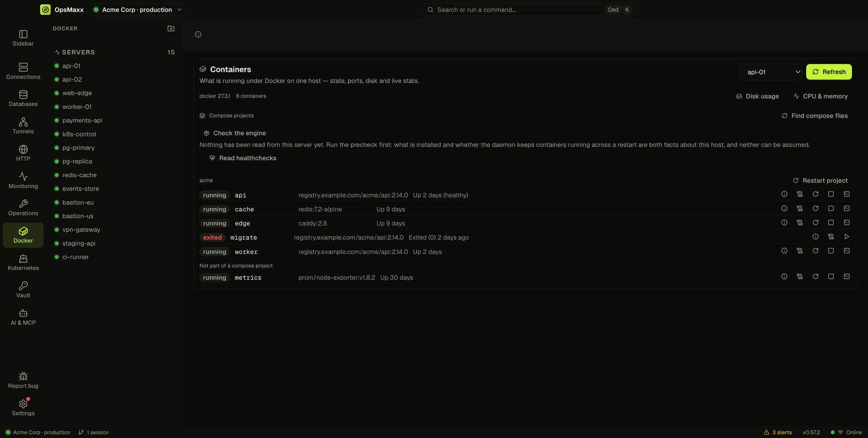Screen dimensions: 868x438
Task: Stop the worker container
Action: pyautogui.click(x=831, y=251)
